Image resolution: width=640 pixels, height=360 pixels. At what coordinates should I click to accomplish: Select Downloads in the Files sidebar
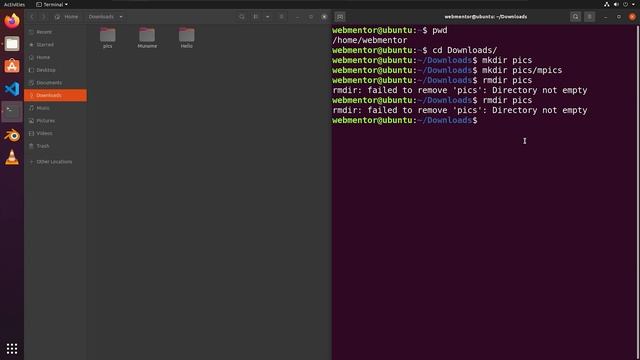[56, 95]
